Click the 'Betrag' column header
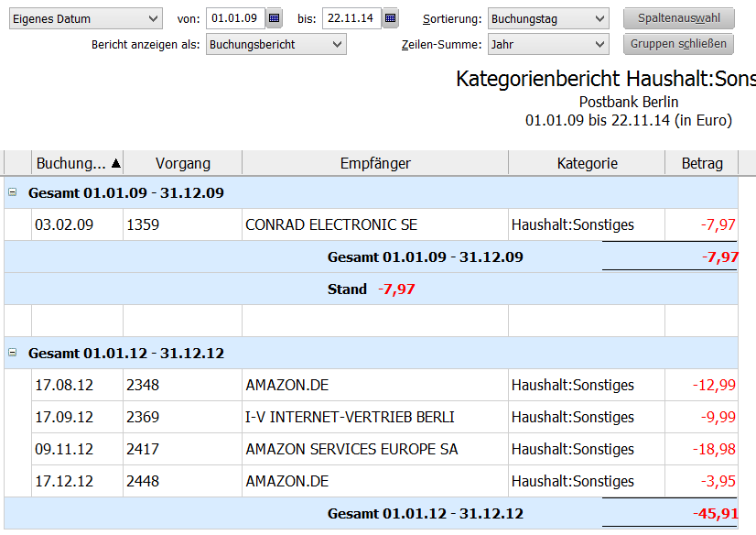 click(x=701, y=164)
